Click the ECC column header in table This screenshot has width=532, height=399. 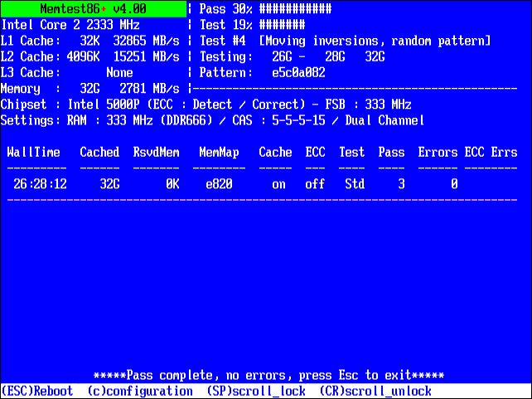click(315, 153)
